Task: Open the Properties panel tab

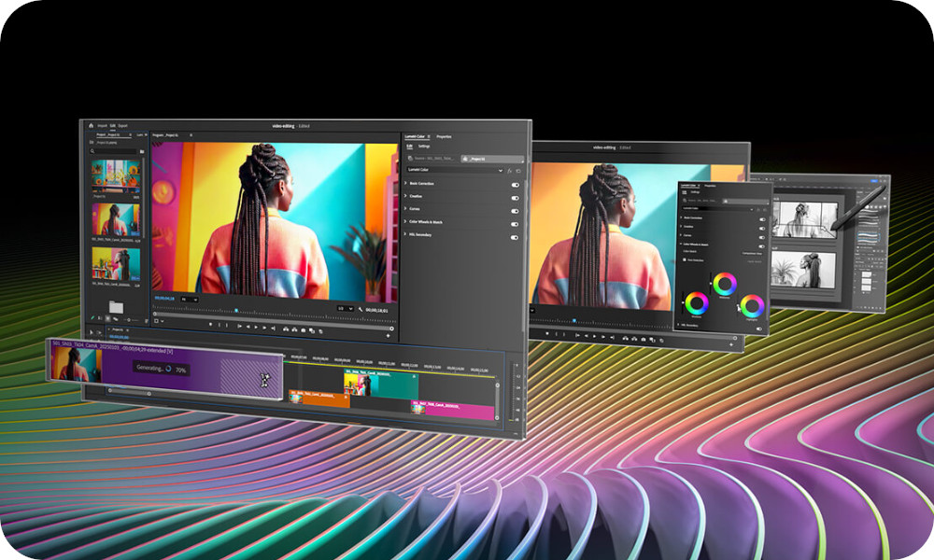Action: [445, 137]
